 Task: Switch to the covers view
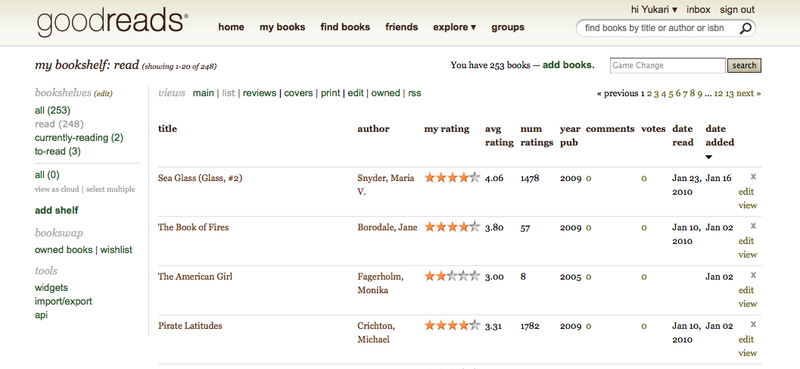click(x=298, y=93)
